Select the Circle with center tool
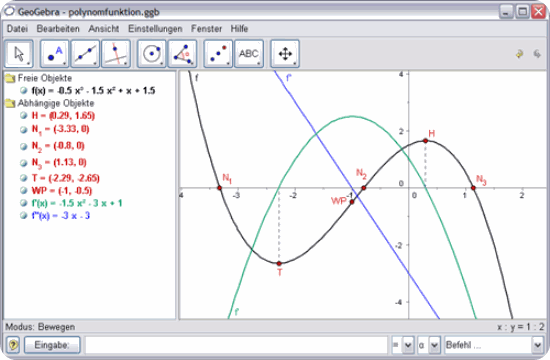550x360 pixels. click(152, 54)
